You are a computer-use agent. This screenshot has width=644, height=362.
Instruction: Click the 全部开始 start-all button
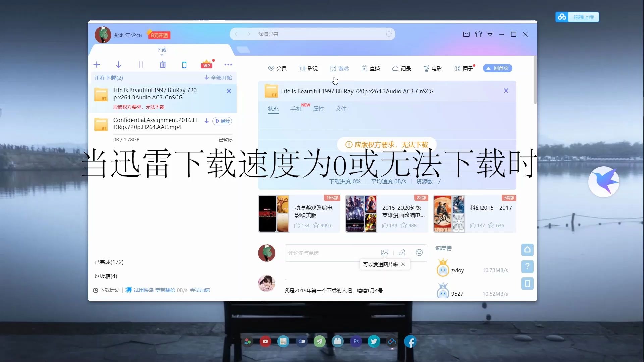tap(218, 78)
